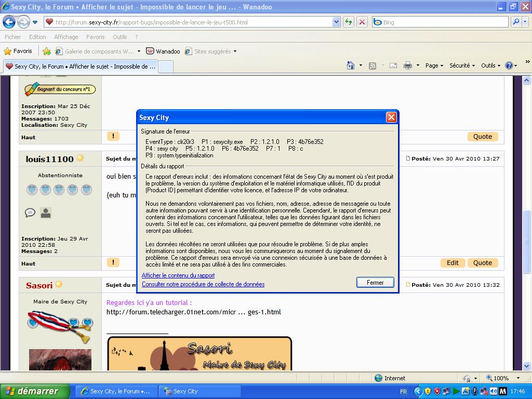Go back with the browser Back arrow
Screen dimensions: 532x399
9,22
